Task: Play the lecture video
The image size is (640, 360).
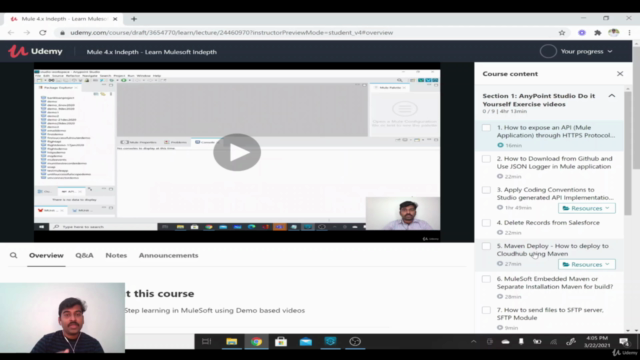Action: tap(237, 152)
